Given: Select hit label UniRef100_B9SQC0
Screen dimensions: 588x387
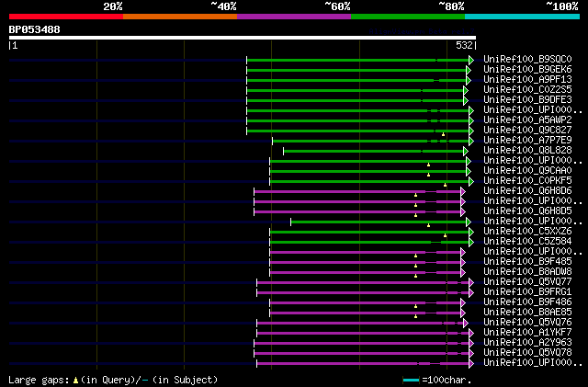Looking at the screenshot, I should tap(527, 60).
